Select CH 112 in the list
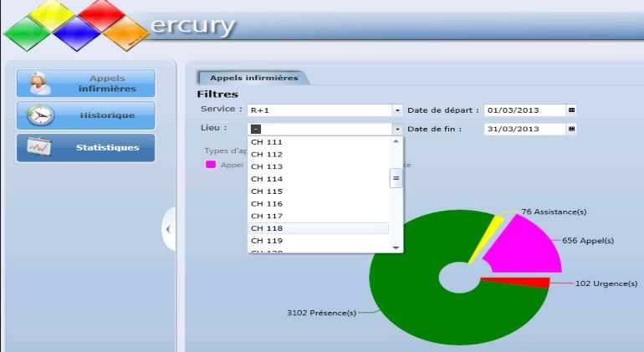This screenshot has height=352, width=644. pyautogui.click(x=319, y=155)
